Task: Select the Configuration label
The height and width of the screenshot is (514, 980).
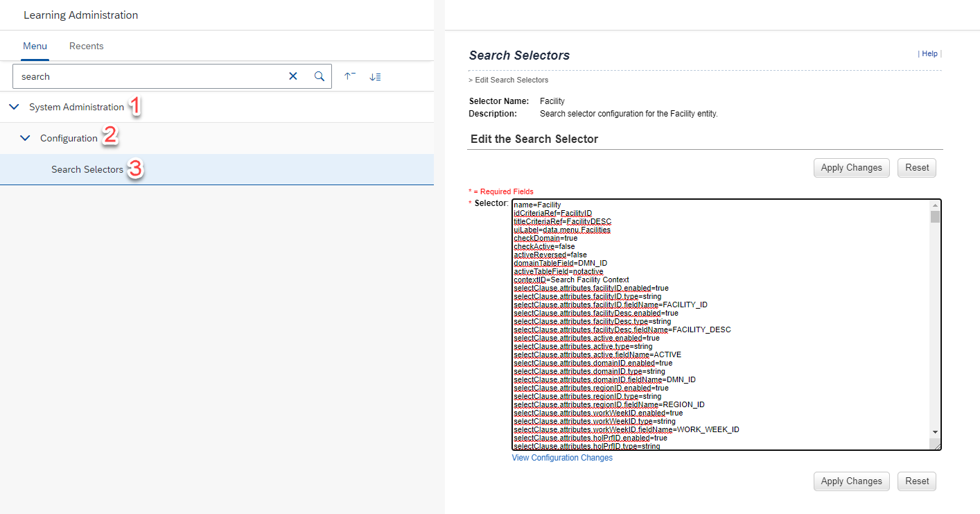Action: pos(69,138)
